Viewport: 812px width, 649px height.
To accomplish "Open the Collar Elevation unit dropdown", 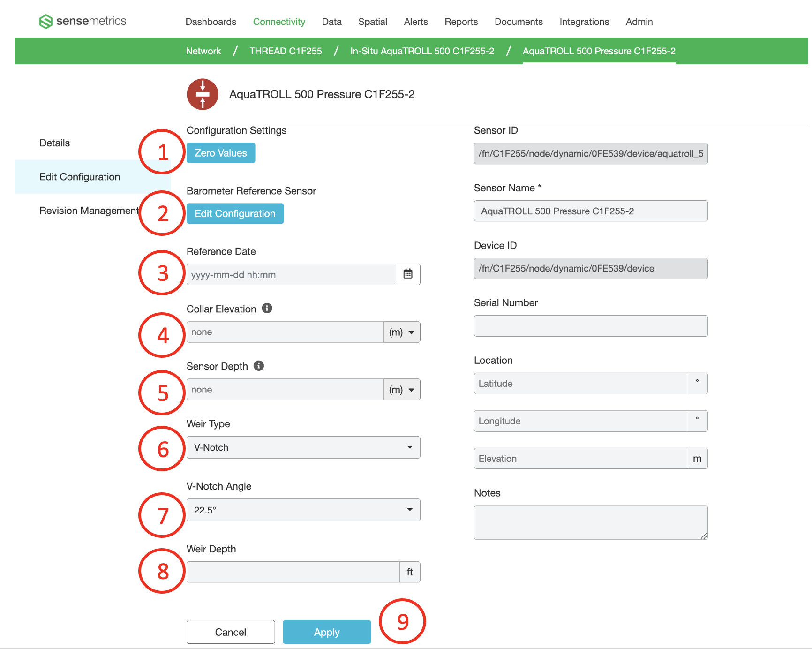I will click(402, 332).
